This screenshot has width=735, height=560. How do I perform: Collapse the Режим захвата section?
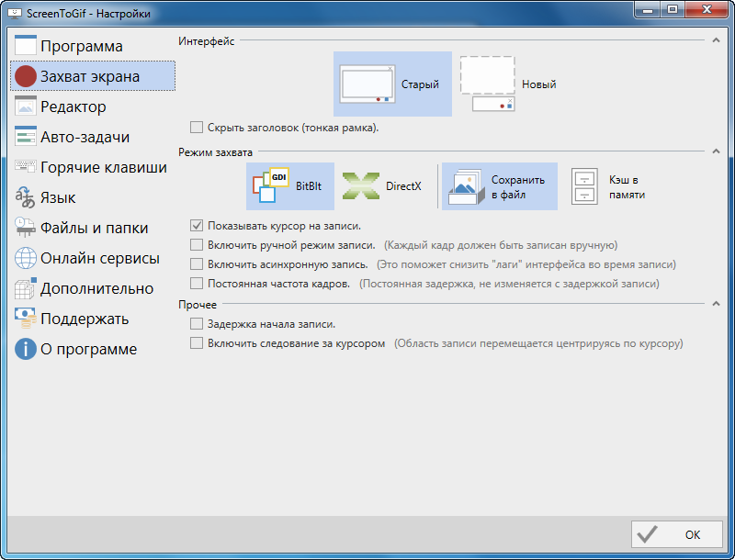[716, 151]
